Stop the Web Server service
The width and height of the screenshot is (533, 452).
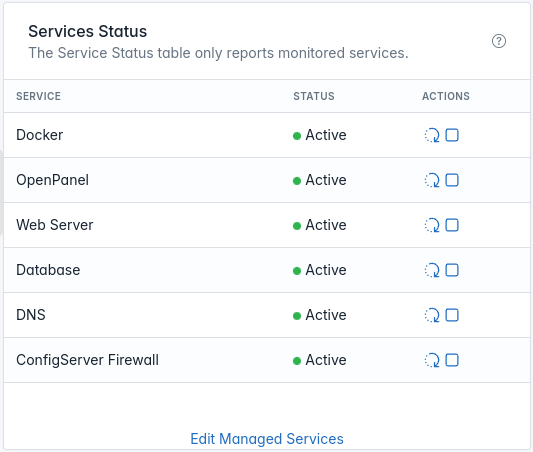pos(452,225)
